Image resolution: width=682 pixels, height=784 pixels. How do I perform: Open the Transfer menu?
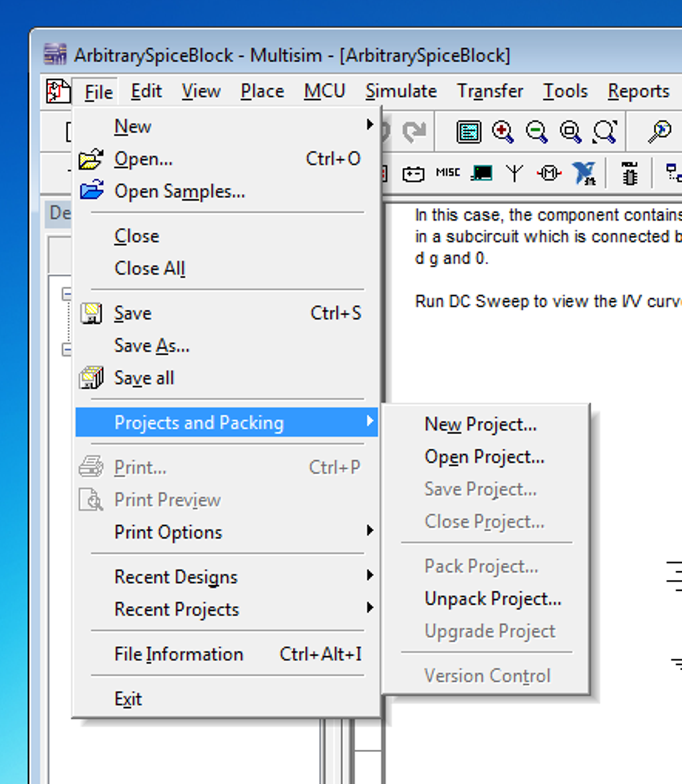(x=490, y=92)
